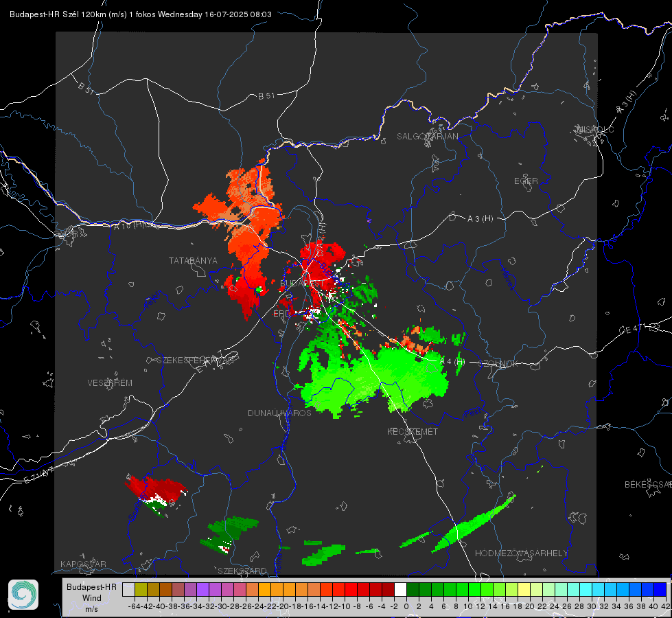Click the "20" value on the legend scale

pyautogui.click(x=530, y=606)
